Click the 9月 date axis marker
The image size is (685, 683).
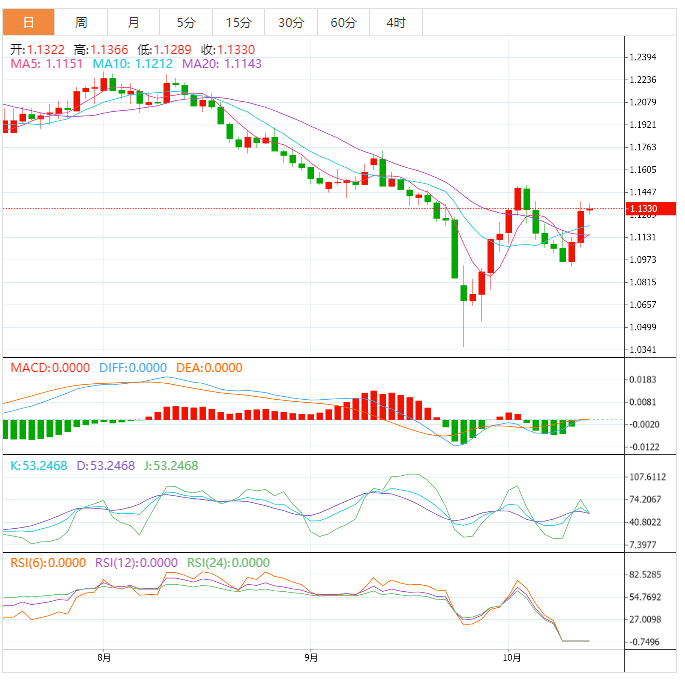pos(311,657)
